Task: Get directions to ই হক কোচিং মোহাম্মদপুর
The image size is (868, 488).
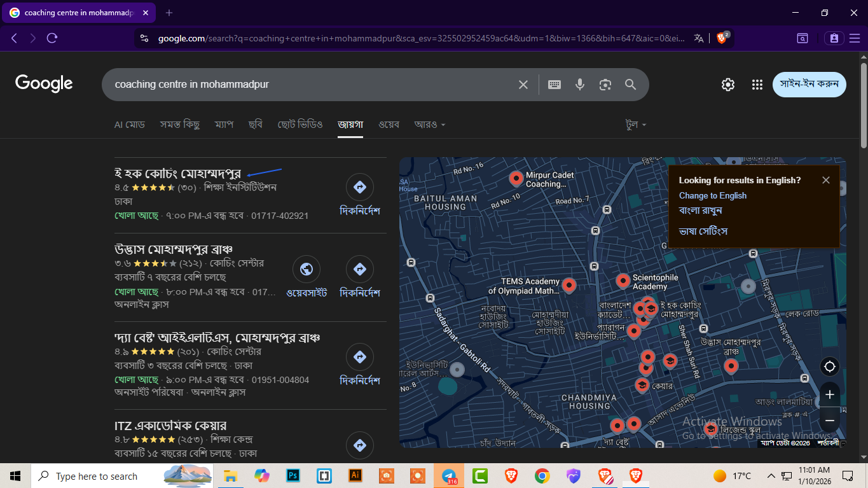Action: click(x=359, y=186)
